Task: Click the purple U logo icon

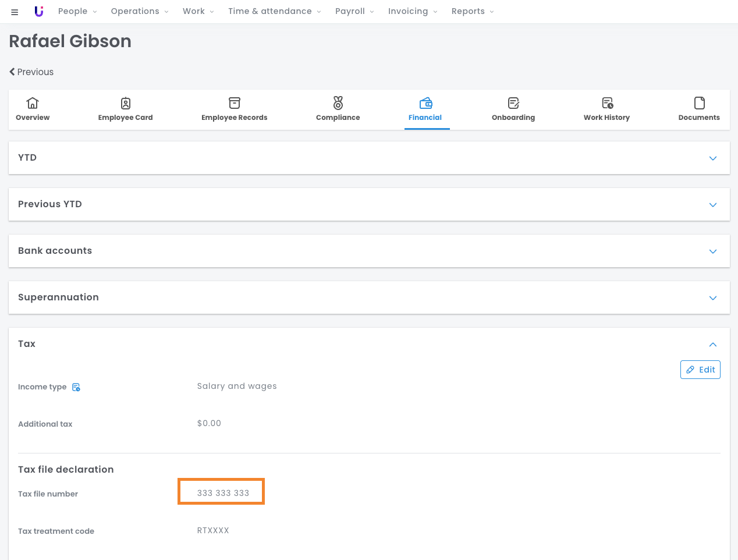Action: 39,12
